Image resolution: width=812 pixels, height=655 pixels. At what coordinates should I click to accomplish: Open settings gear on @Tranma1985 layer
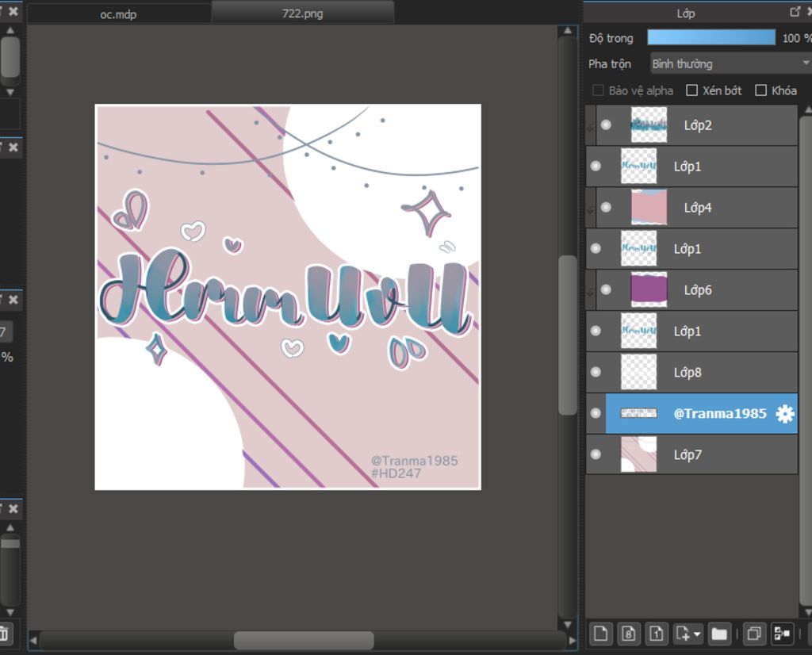pos(785,414)
